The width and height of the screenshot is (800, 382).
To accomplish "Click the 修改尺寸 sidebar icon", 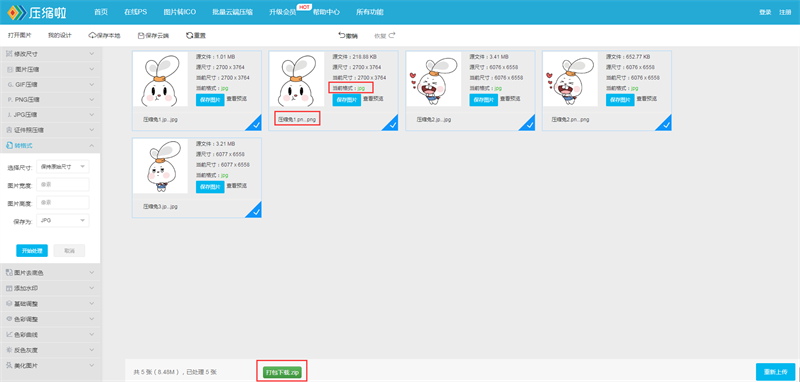I will tap(9, 54).
